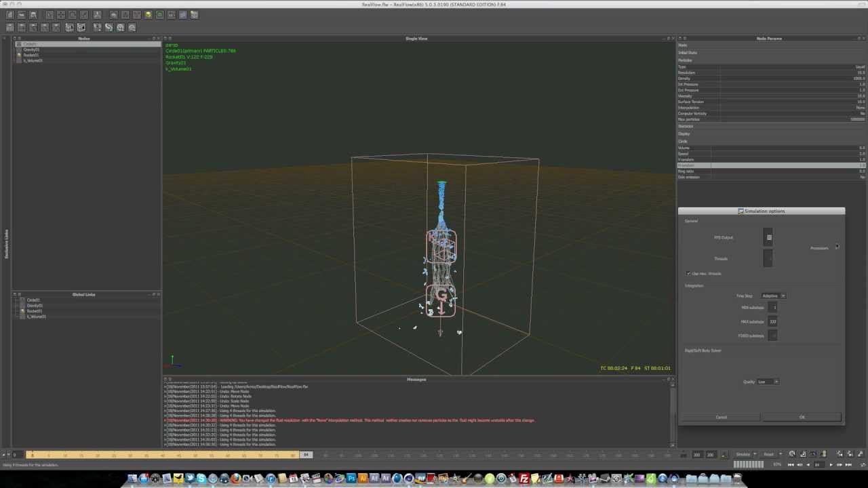Screen dimensions: 868x488
Task: Click the Interpolation None parameter row
Action: point(772,107)
